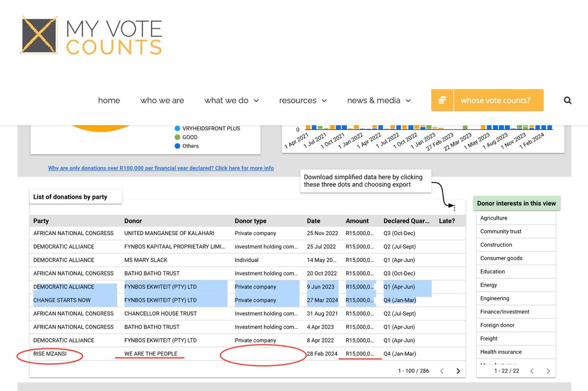
Task: Click the 31 Aug 2021 date cell
Action: (322, 314)
